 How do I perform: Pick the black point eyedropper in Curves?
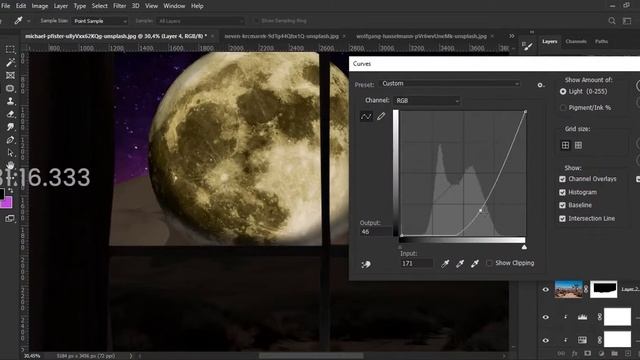pos(445,264)
